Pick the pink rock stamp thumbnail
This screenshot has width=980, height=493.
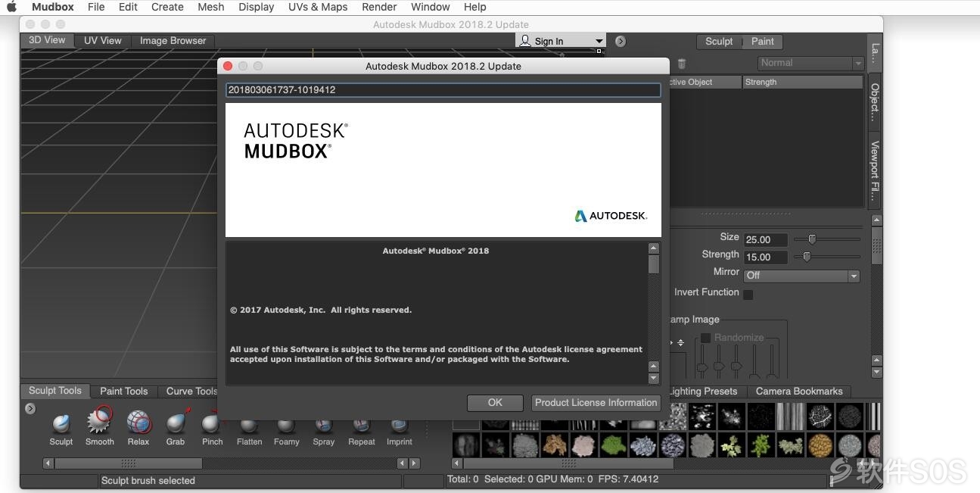coord(583,445)
